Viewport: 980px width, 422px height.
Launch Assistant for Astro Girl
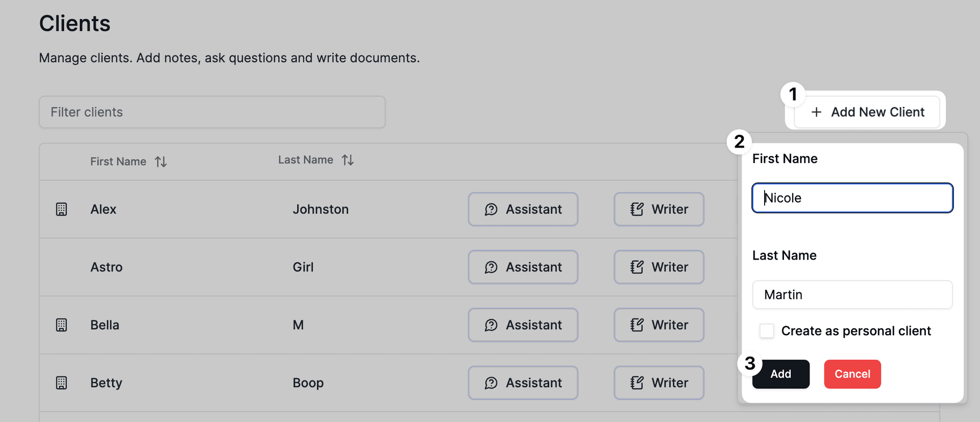[523, 267]
